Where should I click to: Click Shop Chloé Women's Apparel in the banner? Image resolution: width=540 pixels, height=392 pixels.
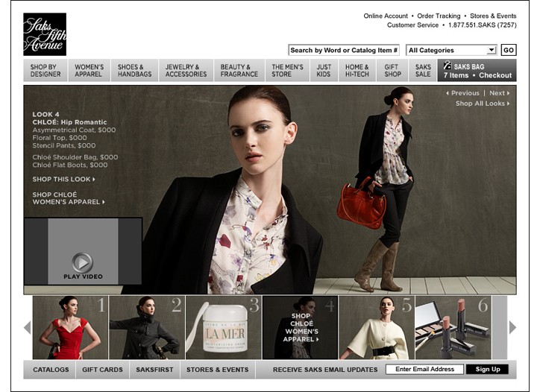click(69, 198)
